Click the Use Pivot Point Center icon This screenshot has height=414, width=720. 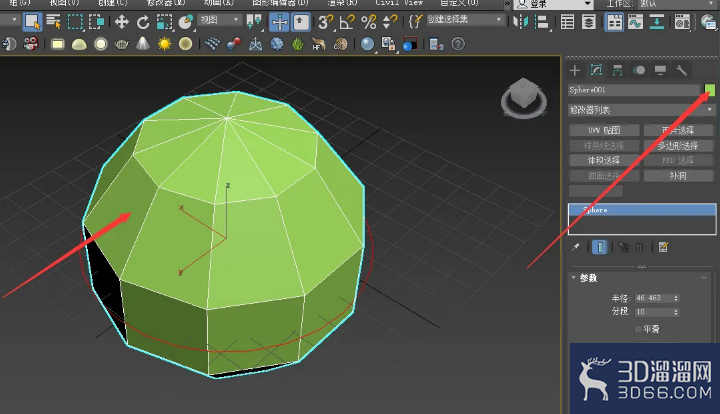253,22
